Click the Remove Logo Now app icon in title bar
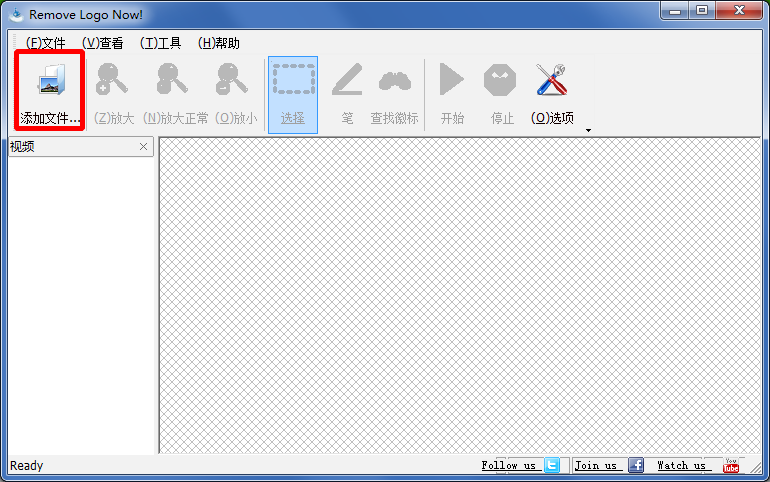 pyautogui.click(x=16, y=14)
